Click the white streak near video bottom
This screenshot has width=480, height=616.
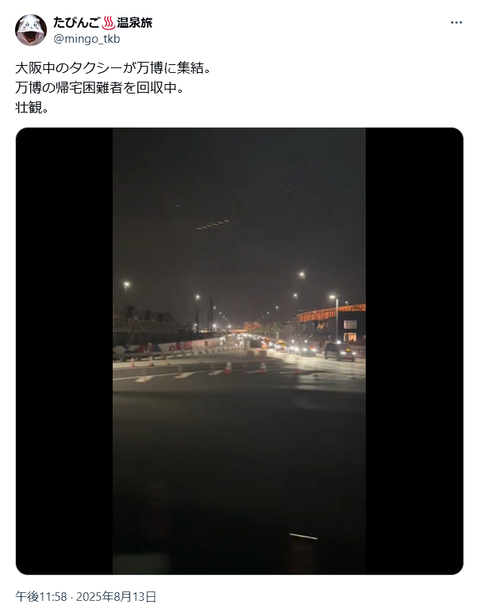(303, 536)
